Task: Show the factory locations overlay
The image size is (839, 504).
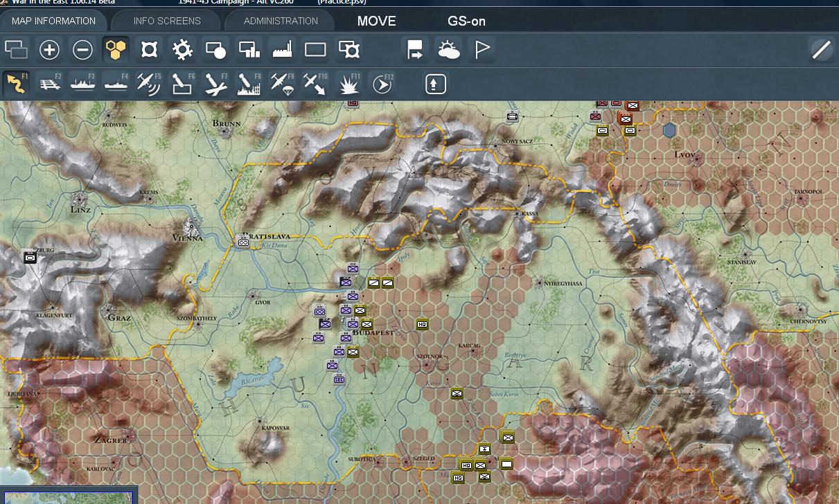Action: [282, 49]
